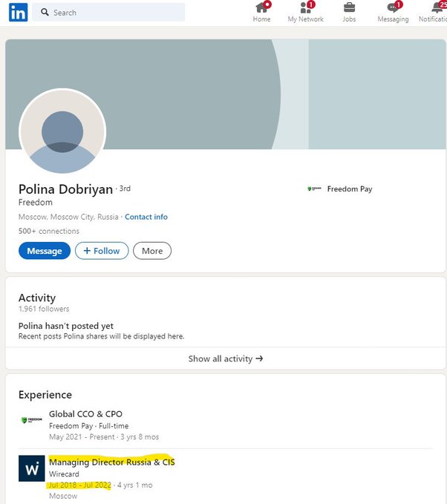View the 500+ connections link
Viewport: 447px width, 504px height.
(49, 231)
